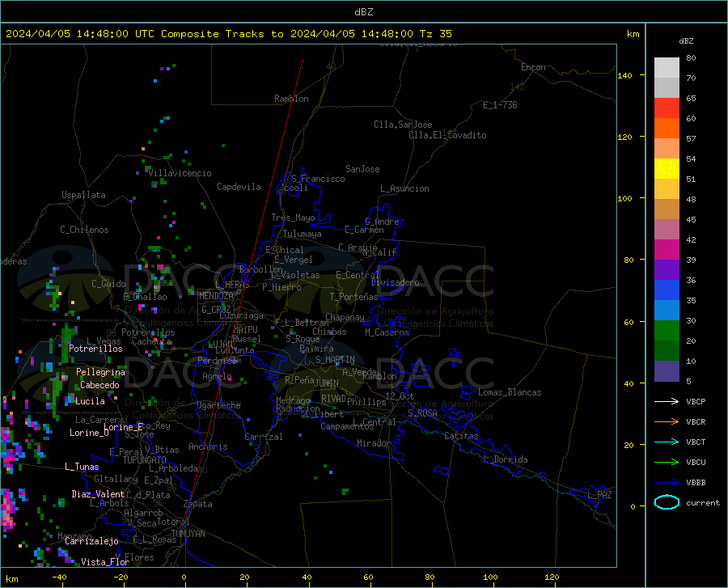Click the MENDOZA city label
The height and width of the screenshot is (588, 728).
point(216,296)
